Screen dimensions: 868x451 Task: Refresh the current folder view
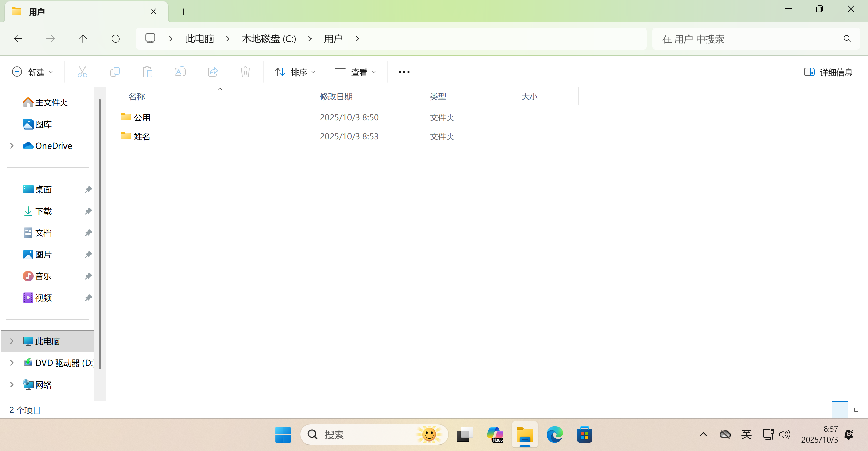[x=116, y=39]
